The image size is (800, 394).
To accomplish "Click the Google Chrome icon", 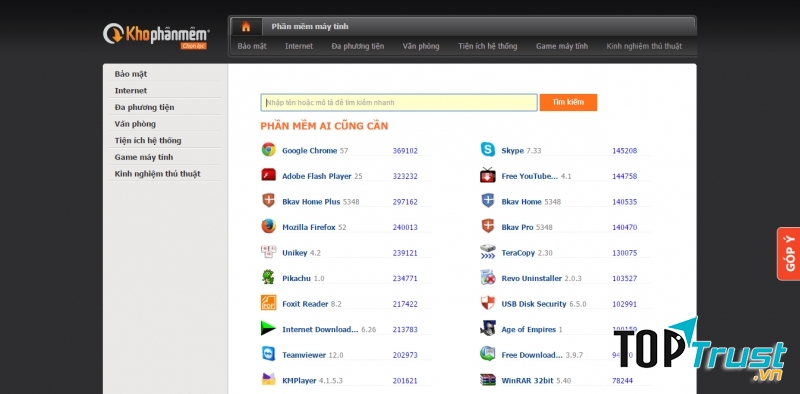I will tap(268, 150).
